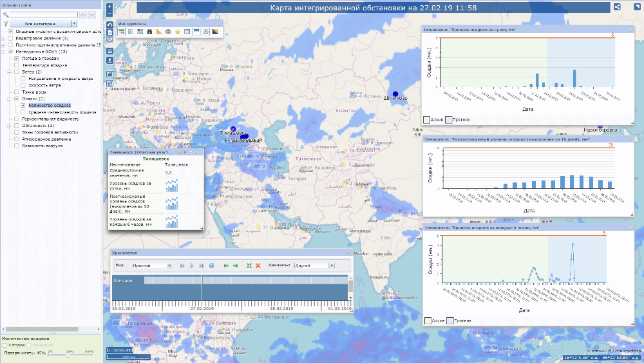
Task: Click the binoculars search tool icon
Action: click(x=149, y=32)
